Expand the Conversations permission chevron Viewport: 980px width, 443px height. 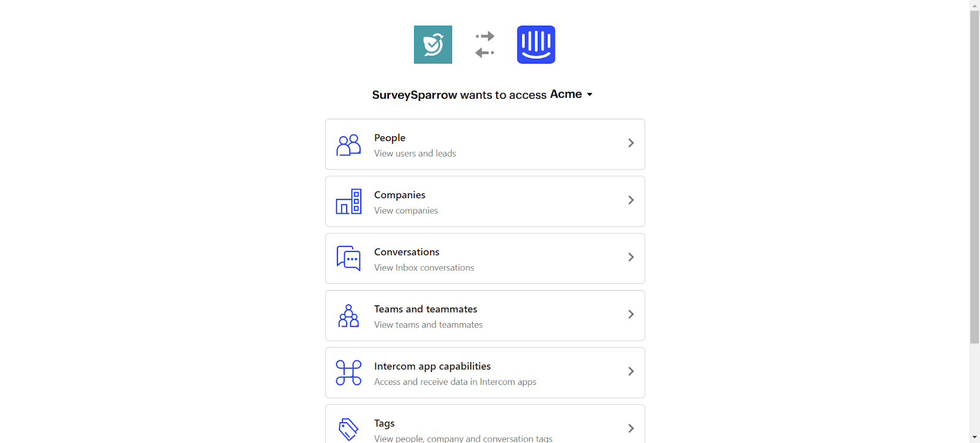point(631,257)
